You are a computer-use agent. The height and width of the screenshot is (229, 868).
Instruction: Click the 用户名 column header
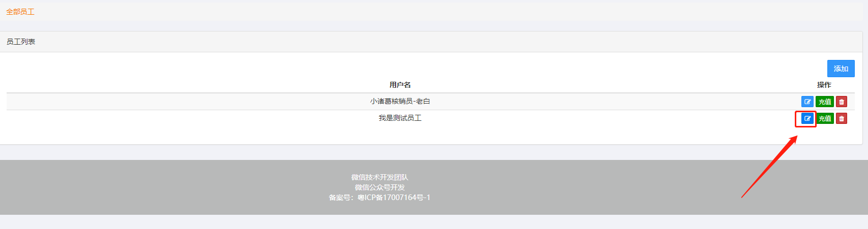[x=400, y=85]
